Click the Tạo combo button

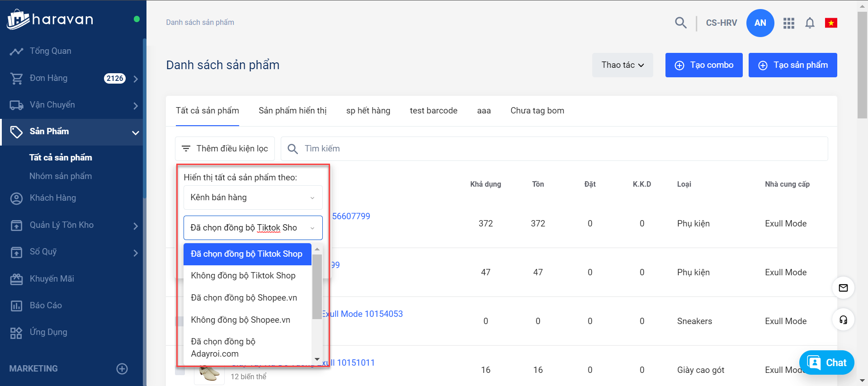(x=703, y=65)
